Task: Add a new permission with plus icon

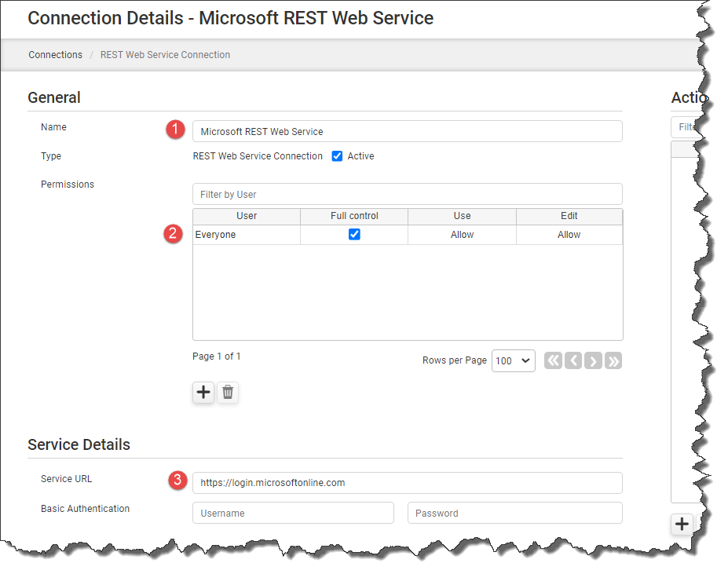Action: (203, 393)
